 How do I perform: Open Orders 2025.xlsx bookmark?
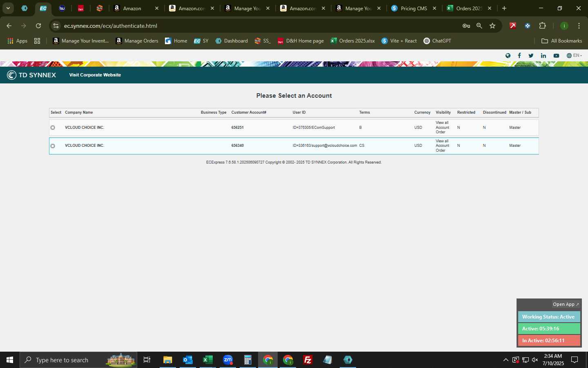tap(352, 41)
